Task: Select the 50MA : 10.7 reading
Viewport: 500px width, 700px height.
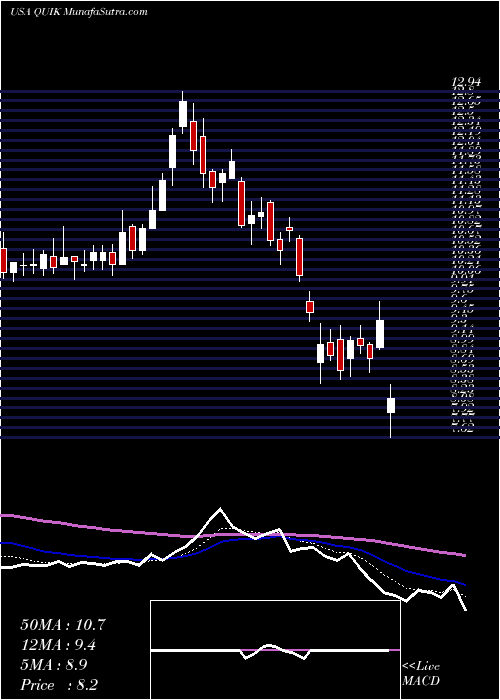Action: (x=62, y=625)
